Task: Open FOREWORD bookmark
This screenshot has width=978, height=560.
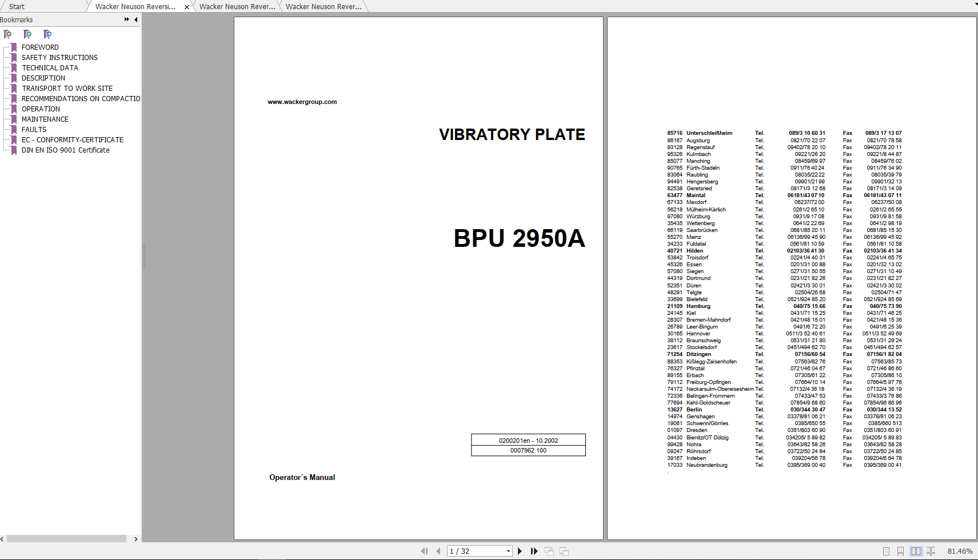Action: [40, 47]
